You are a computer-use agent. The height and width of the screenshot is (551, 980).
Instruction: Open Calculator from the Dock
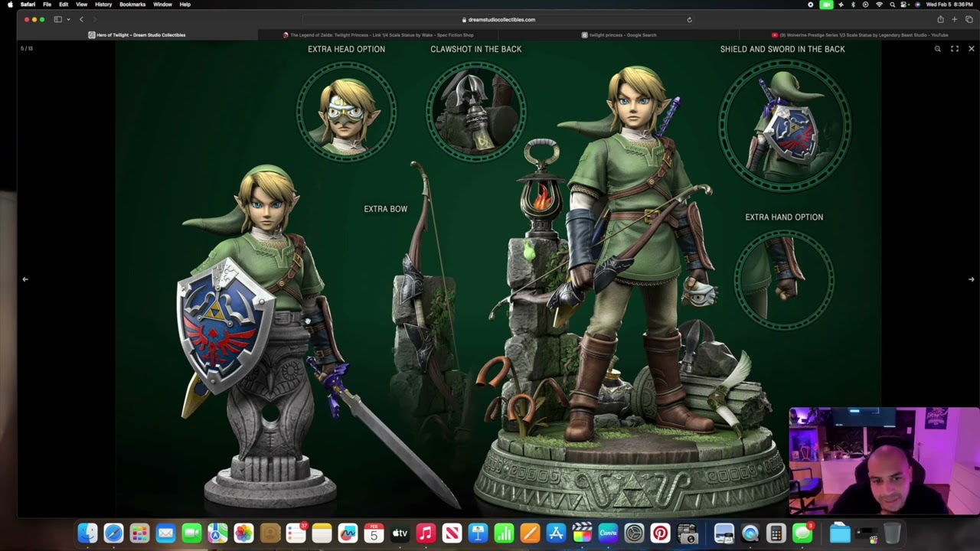pyautogui.click(x=776, y=533)
